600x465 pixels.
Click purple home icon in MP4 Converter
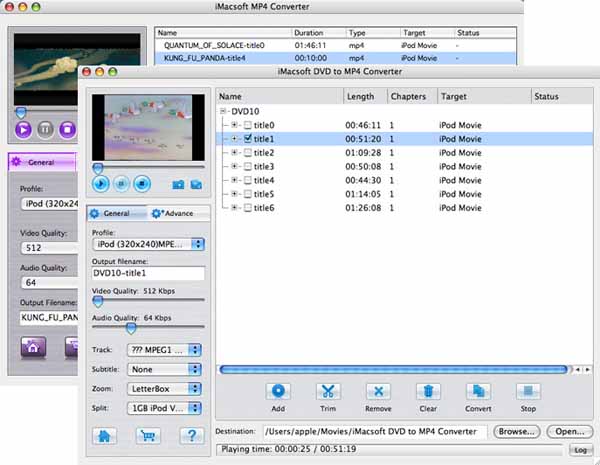33,347
